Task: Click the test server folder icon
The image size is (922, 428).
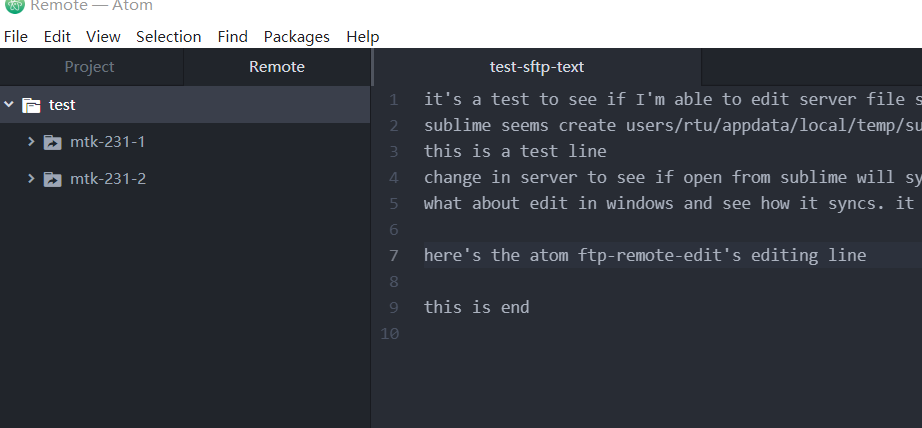Action: (31, 105)
